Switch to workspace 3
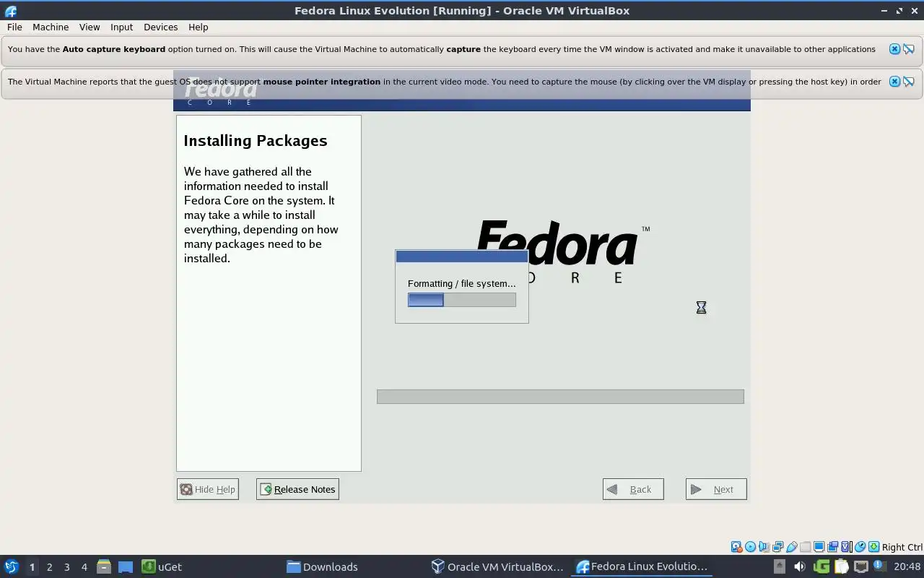 (66, 567)
